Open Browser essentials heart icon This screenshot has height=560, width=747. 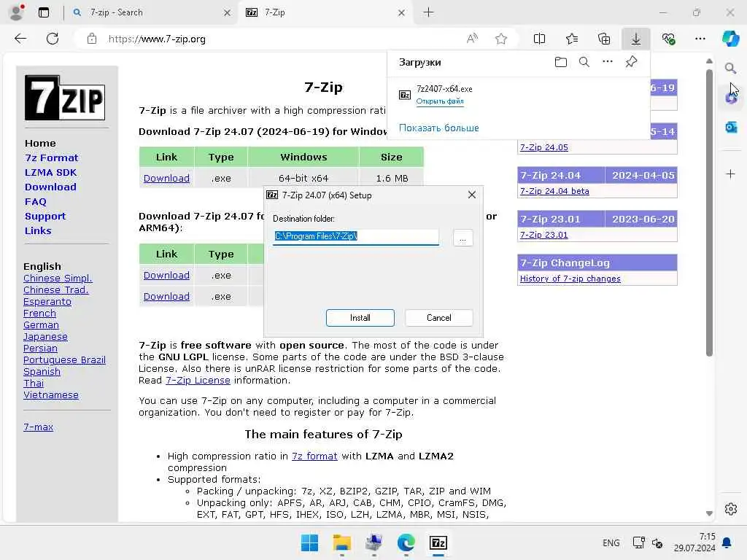668,39
